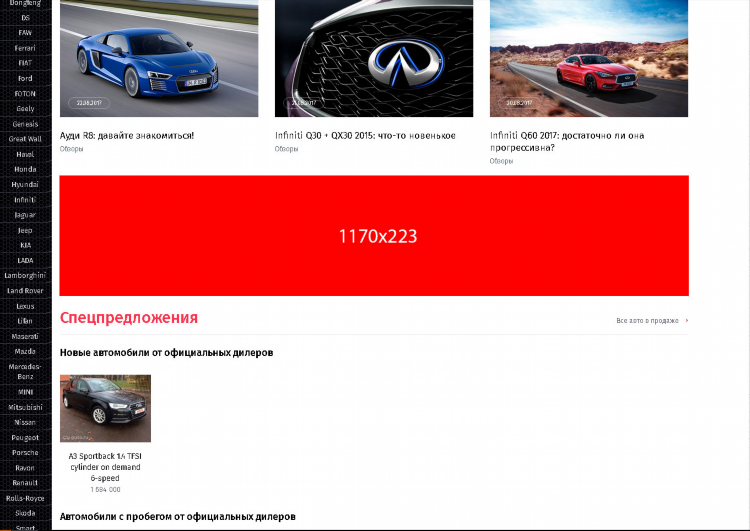Select FAW in the brand list

click(25, 33)
